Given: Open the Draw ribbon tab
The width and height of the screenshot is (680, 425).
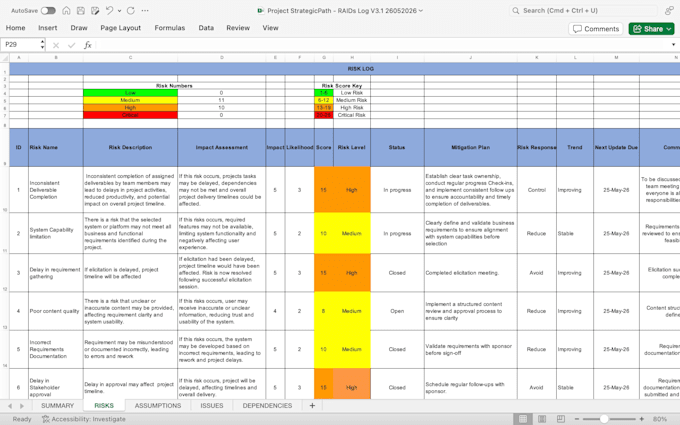Looking at the screenshot, I should coord(79,28).
